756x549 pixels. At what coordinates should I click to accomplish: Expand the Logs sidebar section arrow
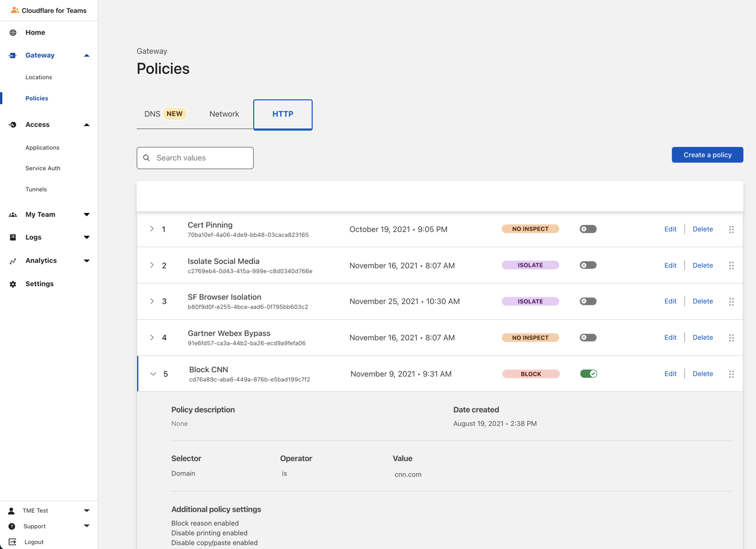(87, 237)
